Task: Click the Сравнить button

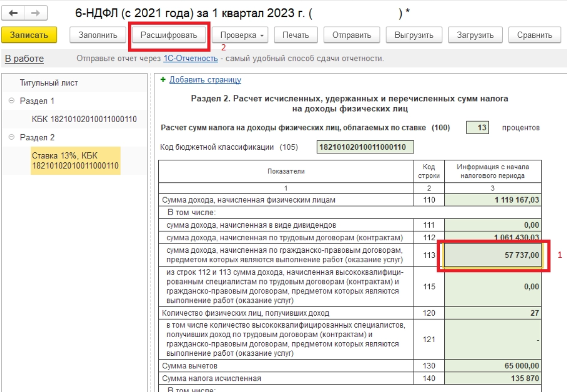Action: click(x=534, y=35)
